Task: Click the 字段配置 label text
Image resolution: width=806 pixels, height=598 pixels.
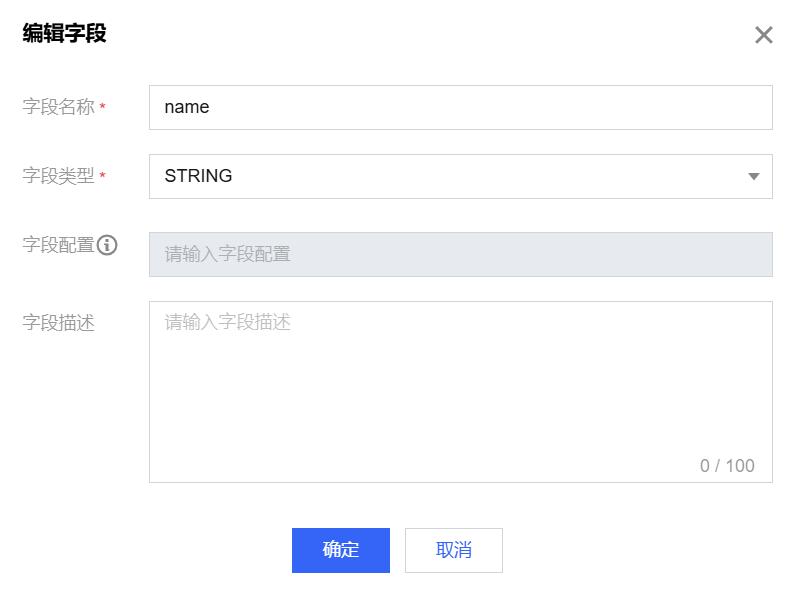Action: pos(58,245)
